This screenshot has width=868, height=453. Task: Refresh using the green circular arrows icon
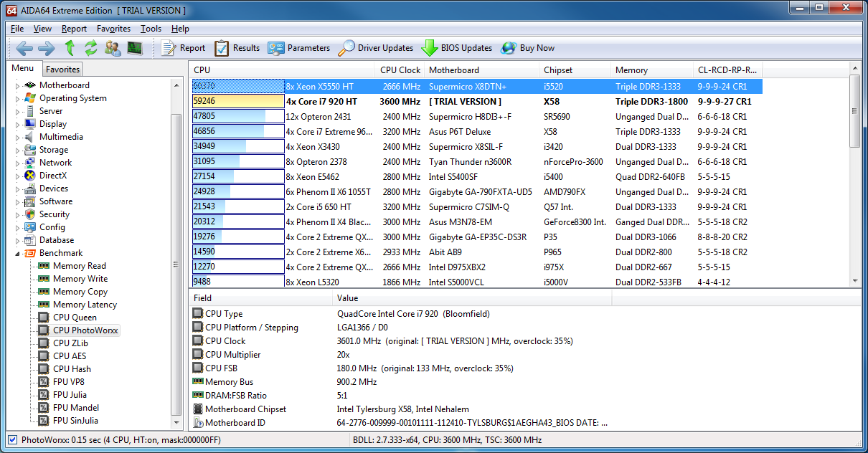(90, 48)
